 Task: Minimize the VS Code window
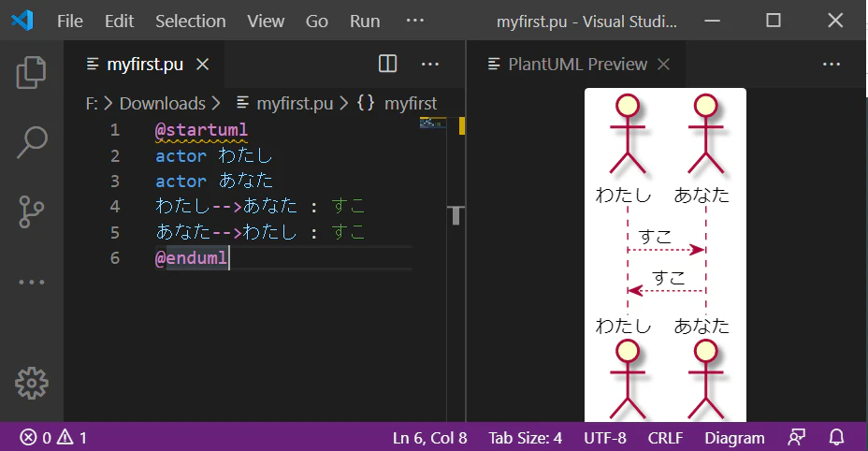pos(712,22)
